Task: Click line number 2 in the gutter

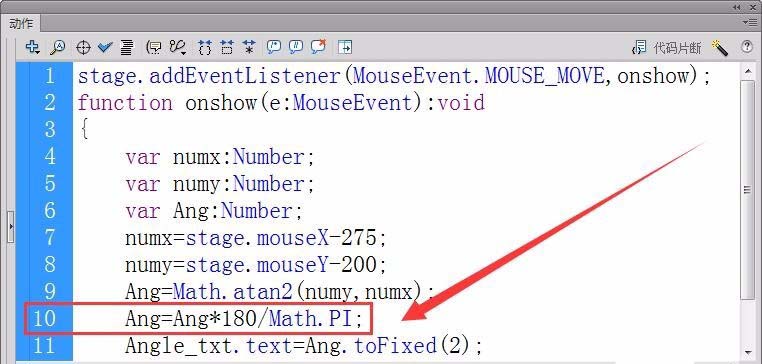Action: point(50,103)
